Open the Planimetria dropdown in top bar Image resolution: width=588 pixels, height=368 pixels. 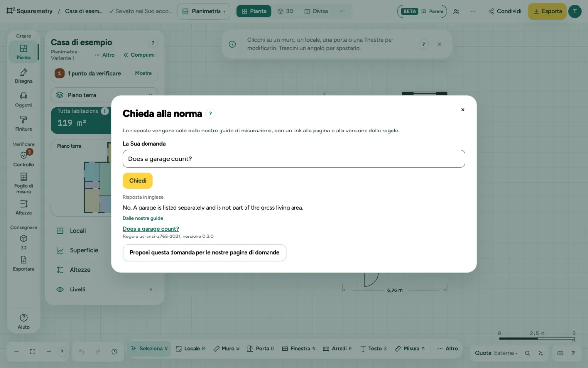[204, 11]
